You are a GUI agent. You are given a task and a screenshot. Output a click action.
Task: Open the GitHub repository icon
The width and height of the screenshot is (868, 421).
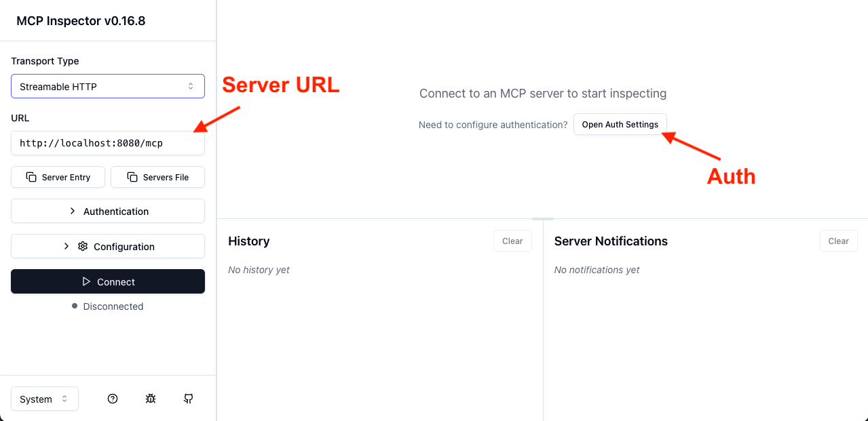(x=189, y=399)
